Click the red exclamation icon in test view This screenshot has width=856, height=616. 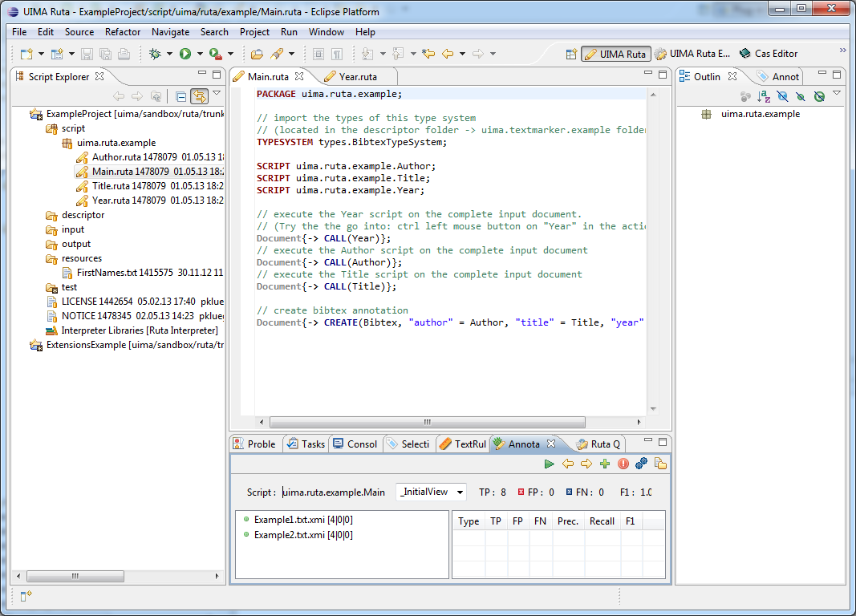(x=623, y=464)
